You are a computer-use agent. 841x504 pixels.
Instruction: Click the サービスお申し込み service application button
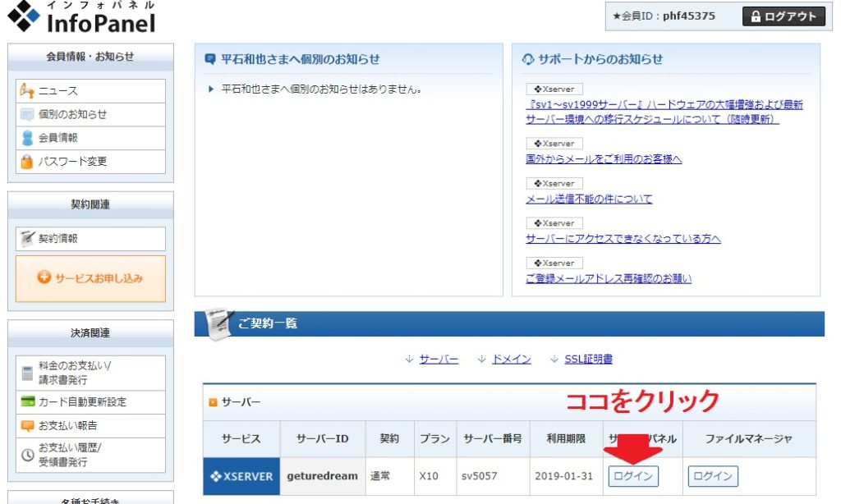[90, 278]
